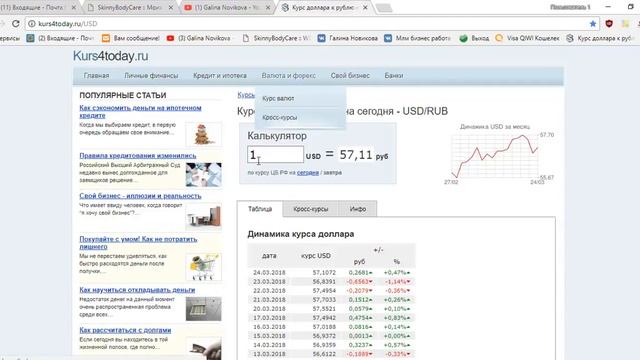The image size is (640, 360).
Task: Open the Валюта и форекс menu
Action: pyautogui.click(x=289, y=76)
